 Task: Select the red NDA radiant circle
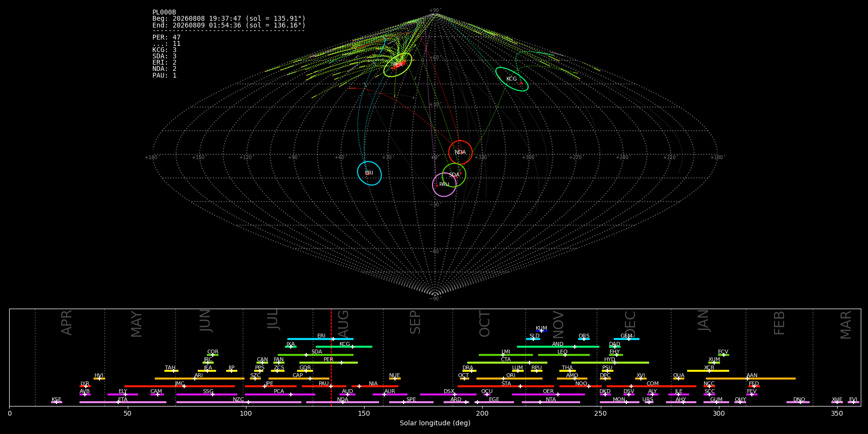461,152
